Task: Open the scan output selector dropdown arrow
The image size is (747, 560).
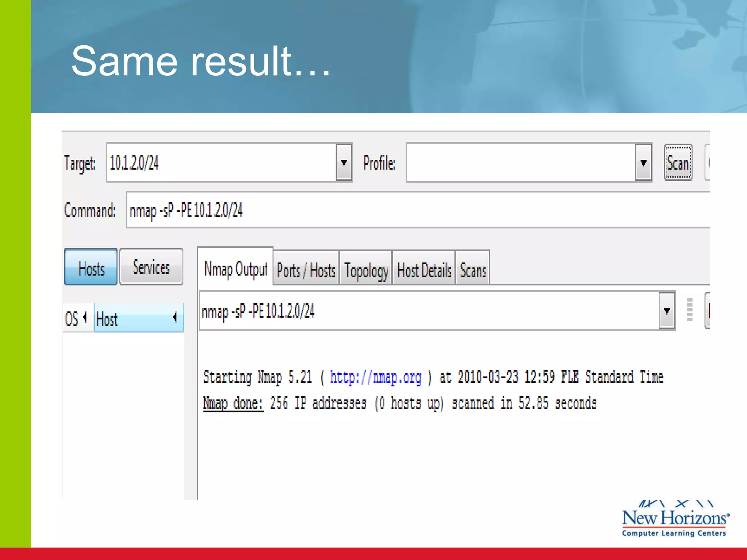Action: 667,311
